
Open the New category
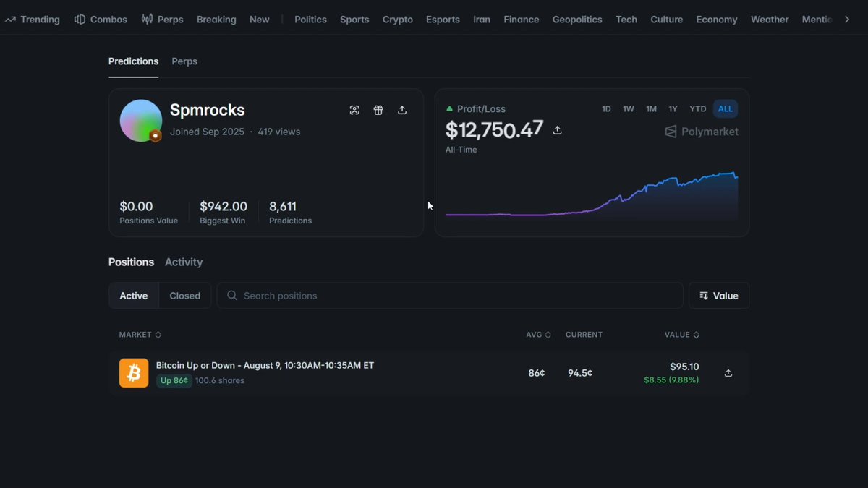pyautogui.click(x=260, y=20)
